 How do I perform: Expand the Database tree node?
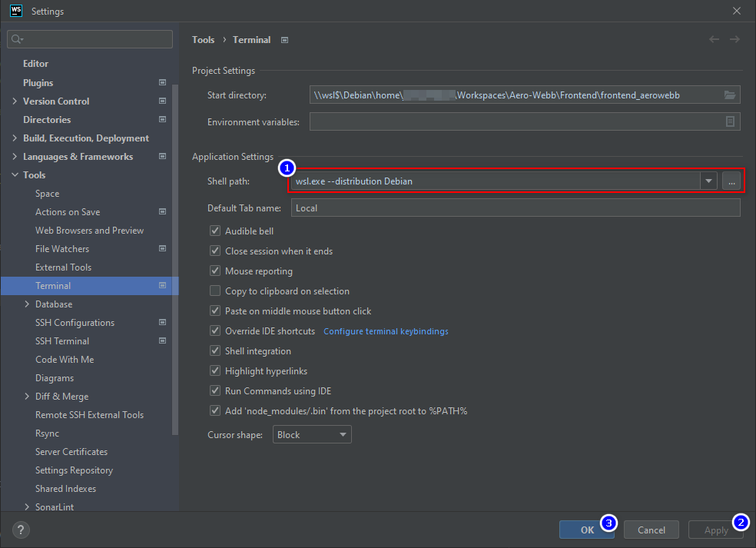[27, 304]
